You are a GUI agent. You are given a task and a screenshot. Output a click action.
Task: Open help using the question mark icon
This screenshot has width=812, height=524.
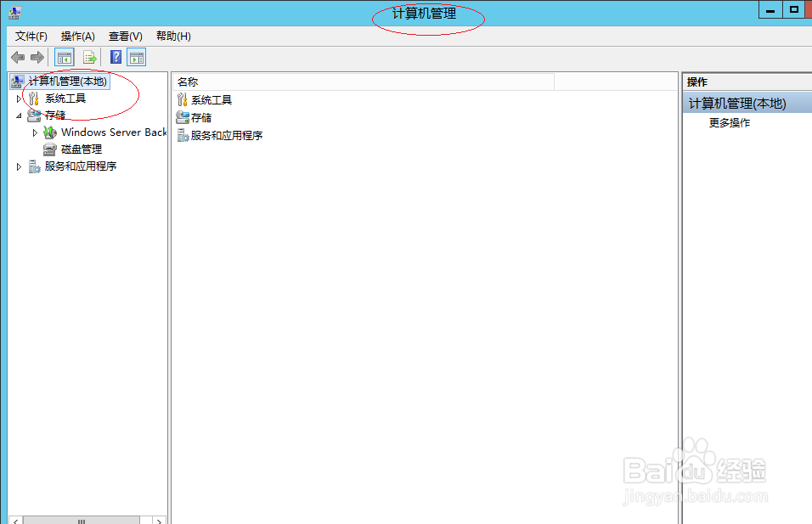tap(116, 57)
